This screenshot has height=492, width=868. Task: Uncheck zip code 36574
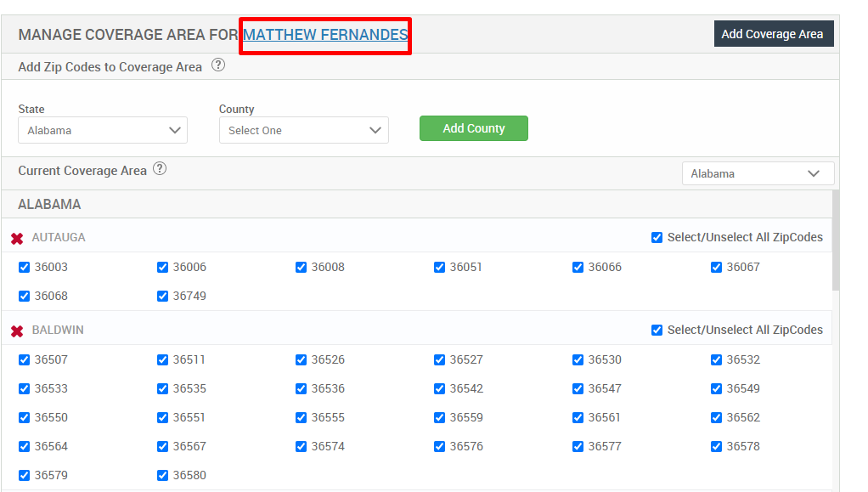[301, 445]
